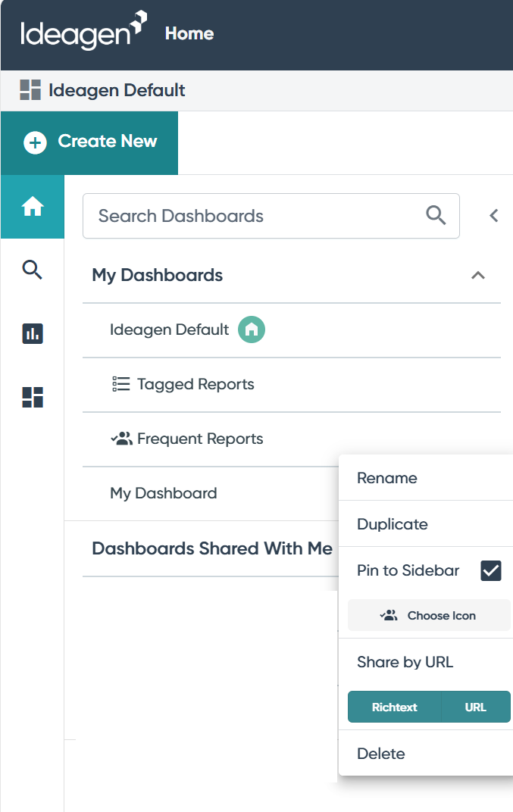This screenshot has height=812, width=513.
Task: Click the Create New button
Action: [89, 143]
